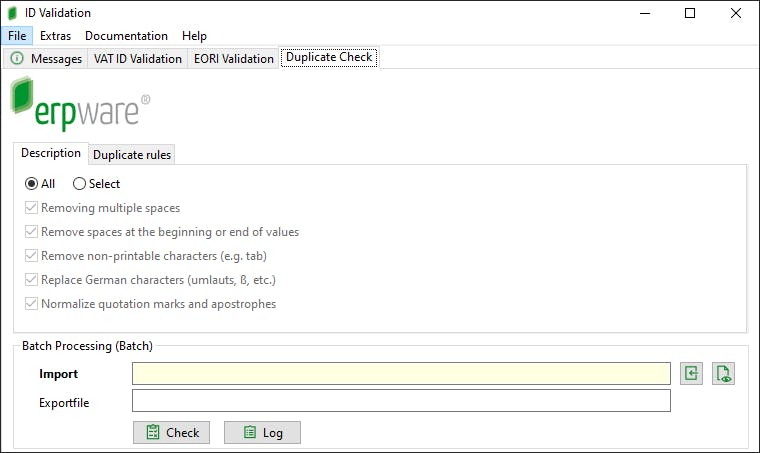Image resolution: width=760 pixels, height=453 pixels.
Task: Click into the Import file field
Action: pyautogui.click(x=401, y=374)
